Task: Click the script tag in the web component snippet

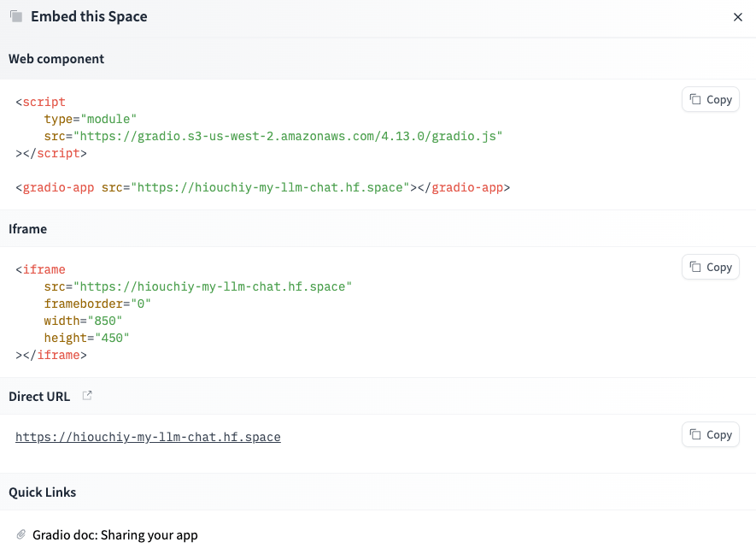Action: pyautogui.click(x=43, y=101)
